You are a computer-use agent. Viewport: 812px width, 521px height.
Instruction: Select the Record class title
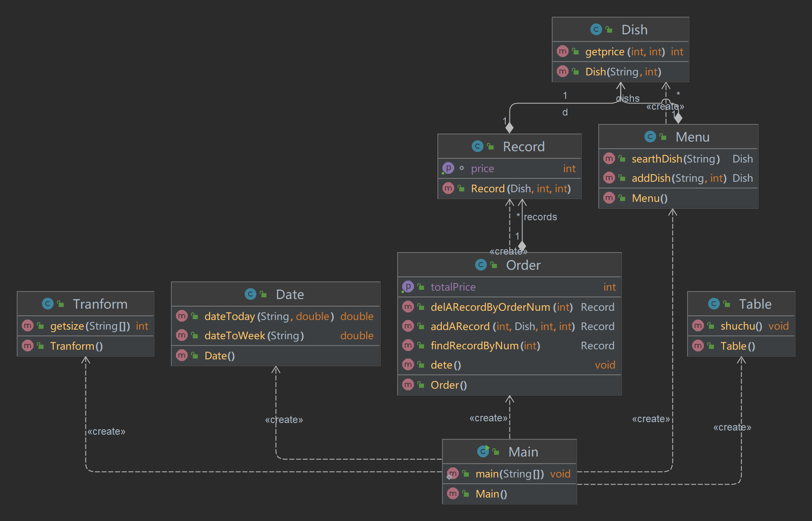pos(523,147)
